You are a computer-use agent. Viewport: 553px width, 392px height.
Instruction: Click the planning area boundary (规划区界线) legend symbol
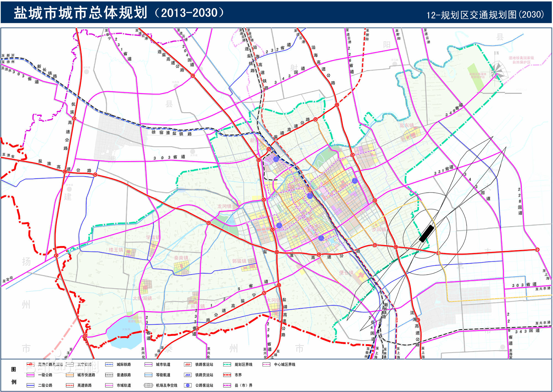point(227,364)
